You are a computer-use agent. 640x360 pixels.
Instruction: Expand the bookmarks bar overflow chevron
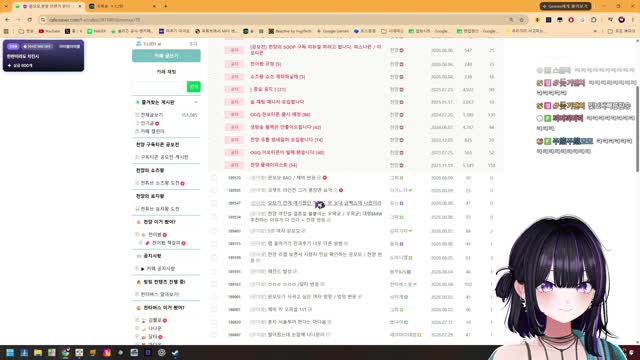point(595,31)
